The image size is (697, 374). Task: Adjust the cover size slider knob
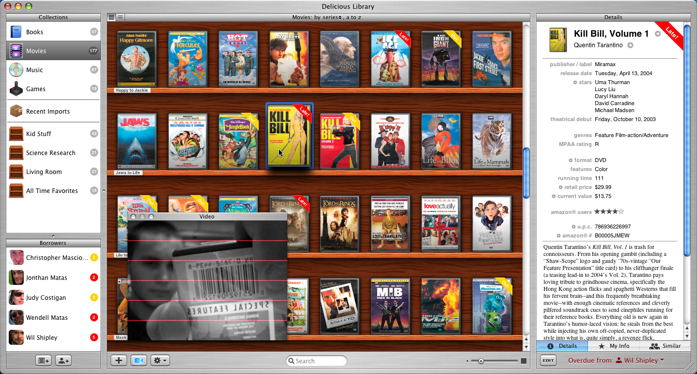[481, 361]
